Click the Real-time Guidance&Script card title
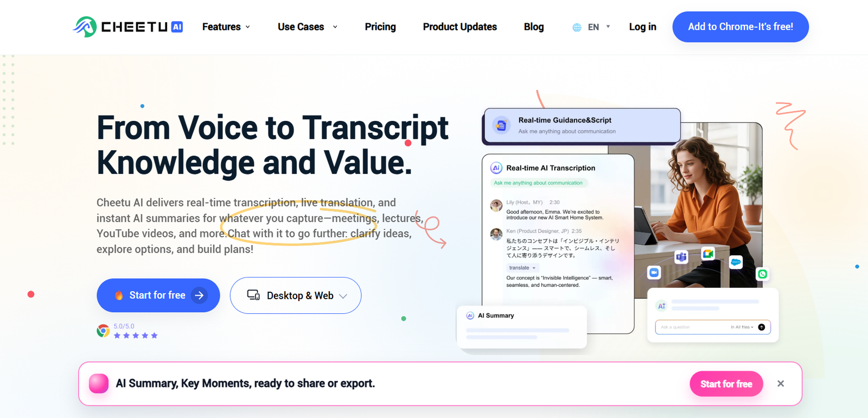 565,120
